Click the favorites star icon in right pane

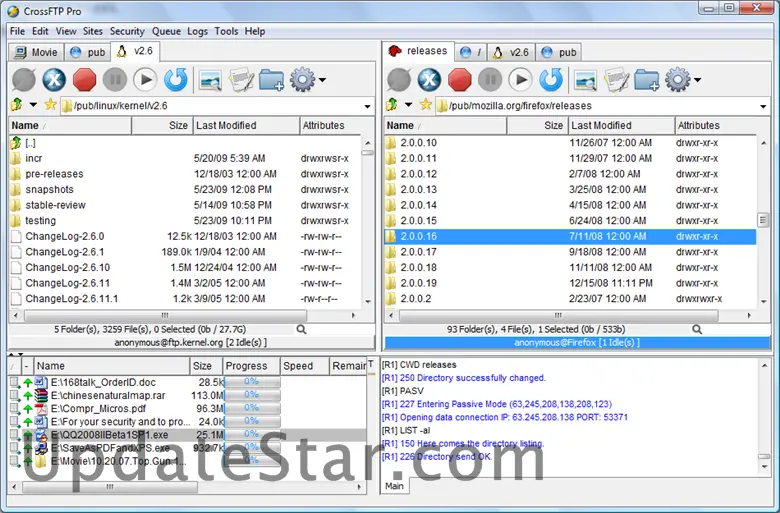pyautogui.click(x=426, y=105)
